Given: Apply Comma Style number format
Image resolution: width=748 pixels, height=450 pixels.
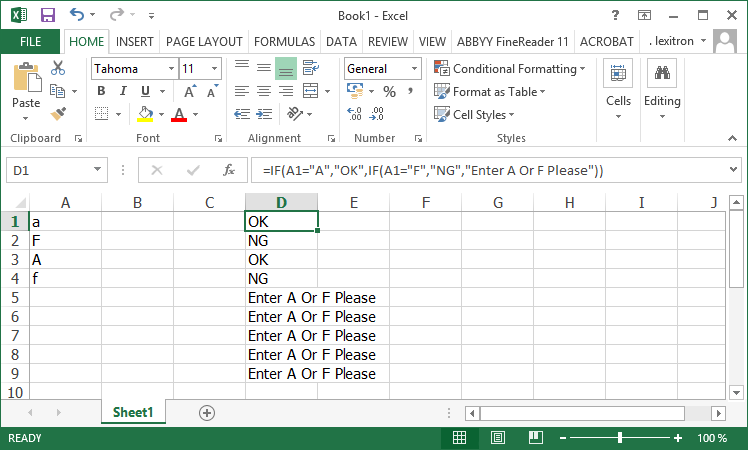Looking at the screenshot, I should coord(410,91).
